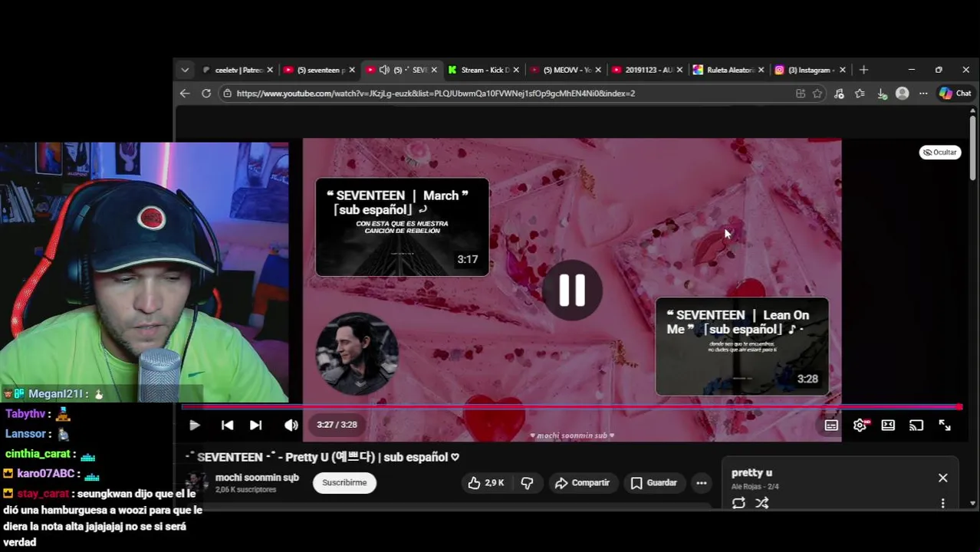Mute audio on the playing SEVENTEEN tab

[x=384, y=70]
